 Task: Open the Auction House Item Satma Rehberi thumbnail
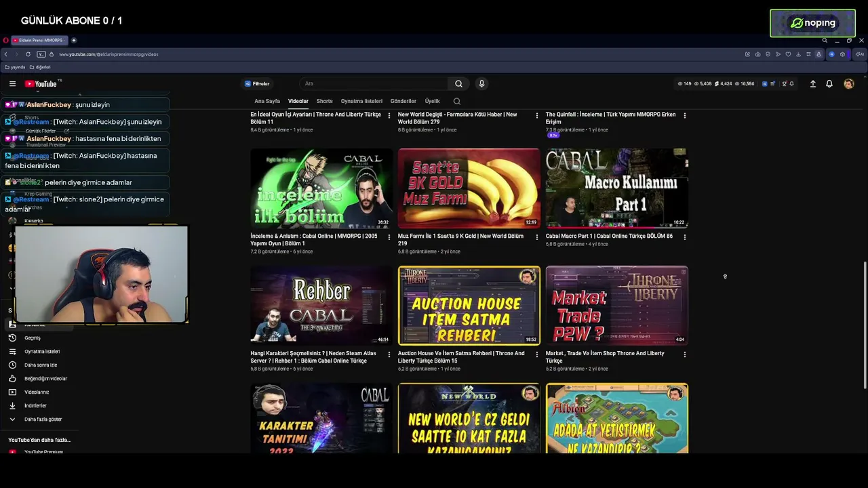[469, 306]
